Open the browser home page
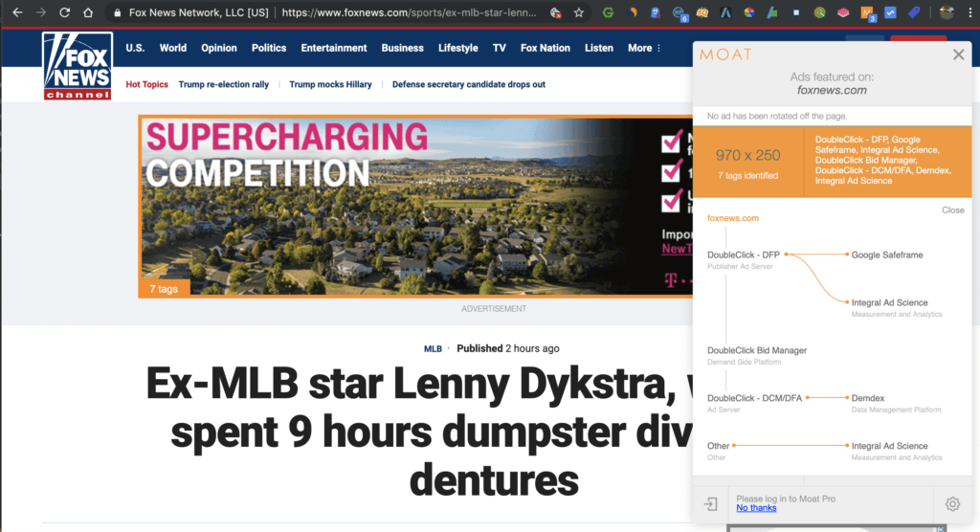 [88, 12]
